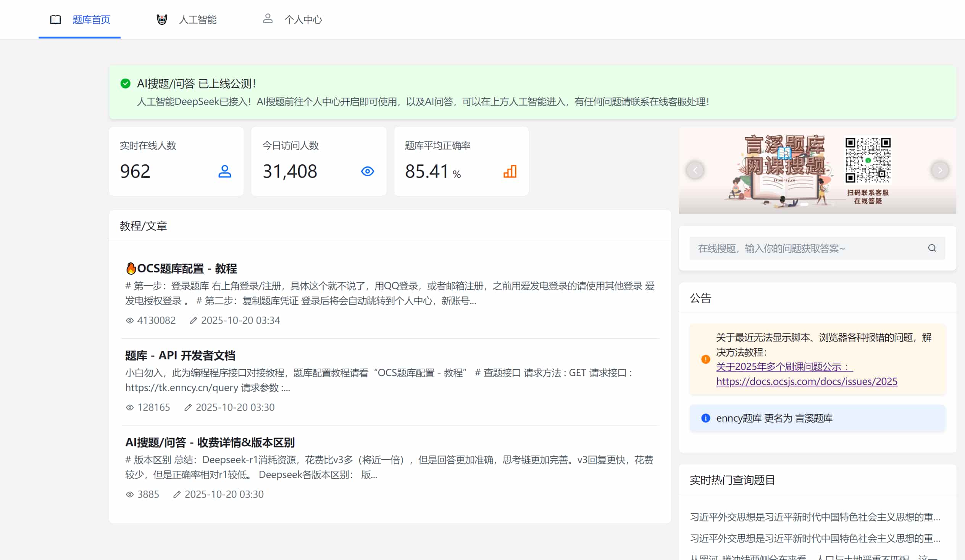Viewport: 965px width, 560px height.
Task: Click the green check icon in announcement banner
Action: tap(125, 84)
